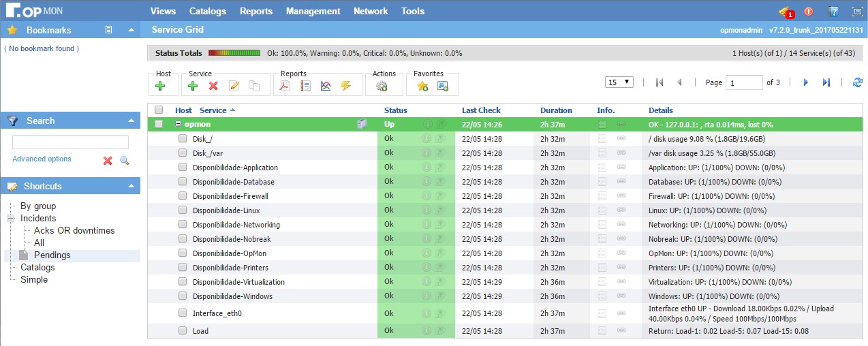
Task: Collapse the Shortcuts panel
Action: (131, 186)
